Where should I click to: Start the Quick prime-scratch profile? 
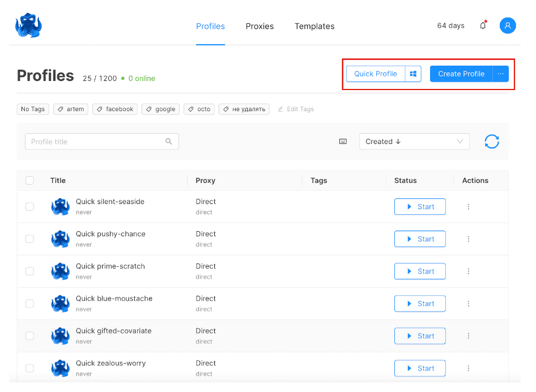coord(420,271)
